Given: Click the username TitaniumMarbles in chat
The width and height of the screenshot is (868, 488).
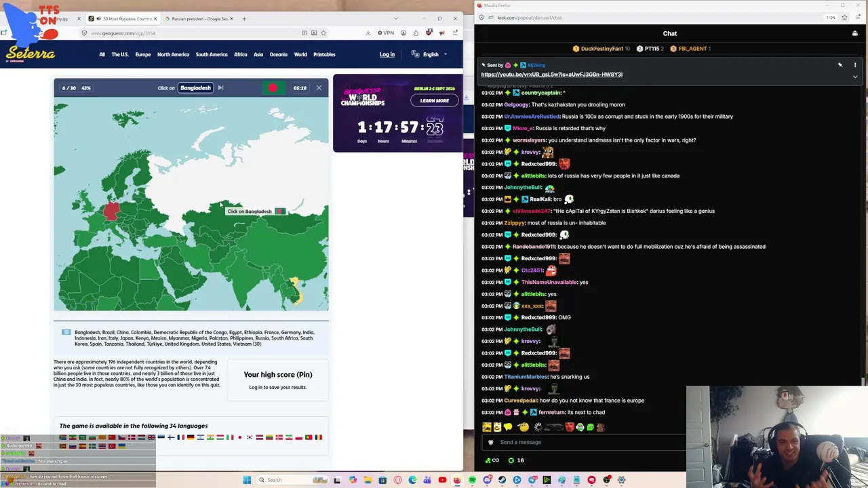Looking at the screenshot, I should coord(526,377).
